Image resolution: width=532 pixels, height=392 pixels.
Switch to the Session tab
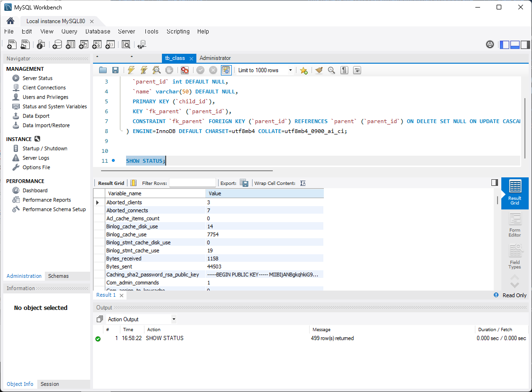(x=50, y=384)
